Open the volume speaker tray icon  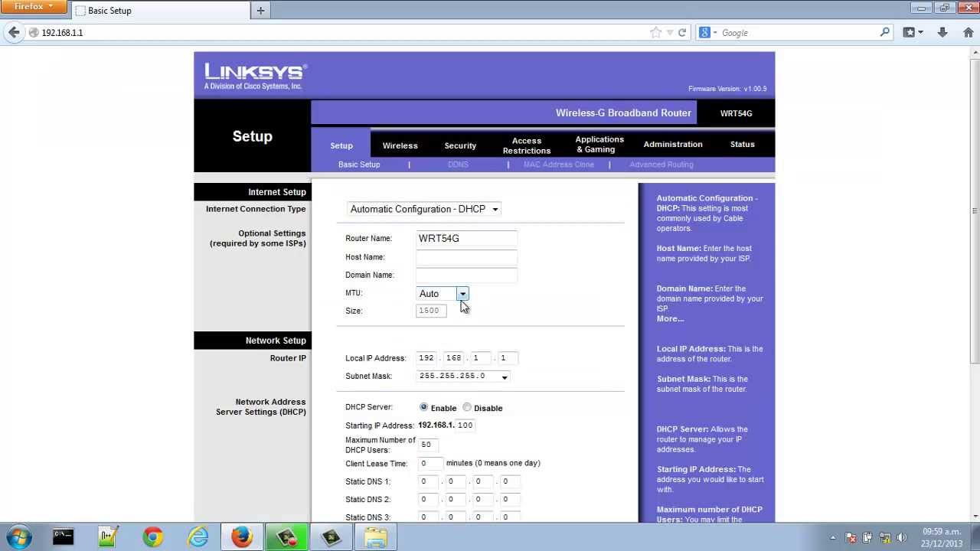point(902,538)
